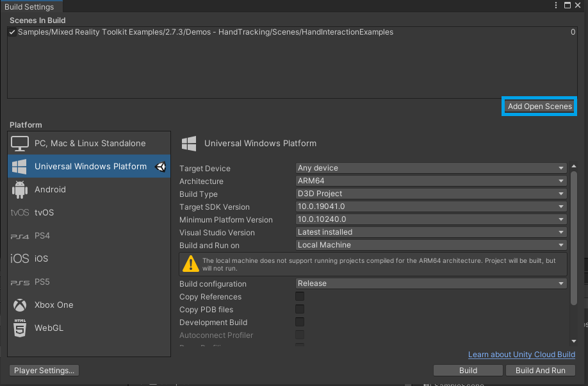Select the WebGL HTML5 icon

coord(20,328)
